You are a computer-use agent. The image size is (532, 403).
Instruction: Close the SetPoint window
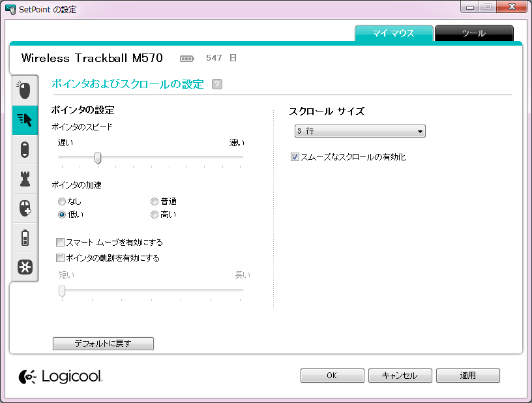(512, 7)
